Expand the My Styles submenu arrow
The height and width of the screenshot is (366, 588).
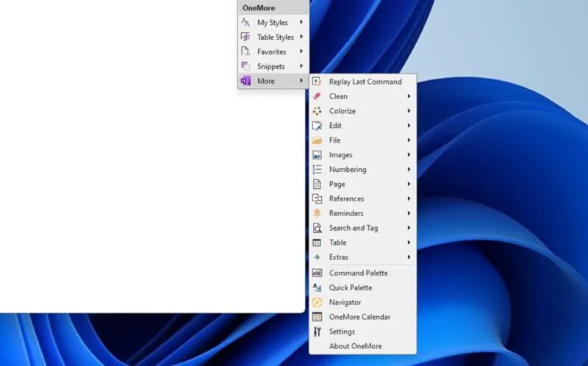tap(301, 22)
